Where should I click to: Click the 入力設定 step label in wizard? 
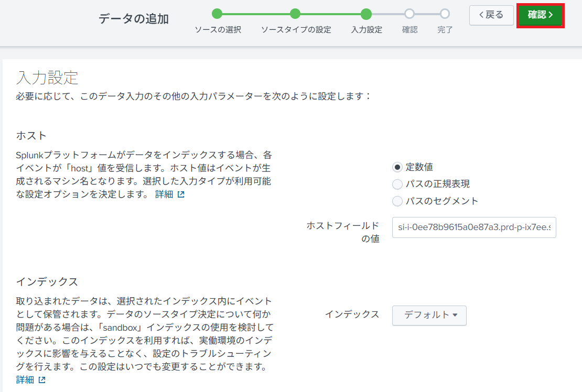tap(367, 30)
